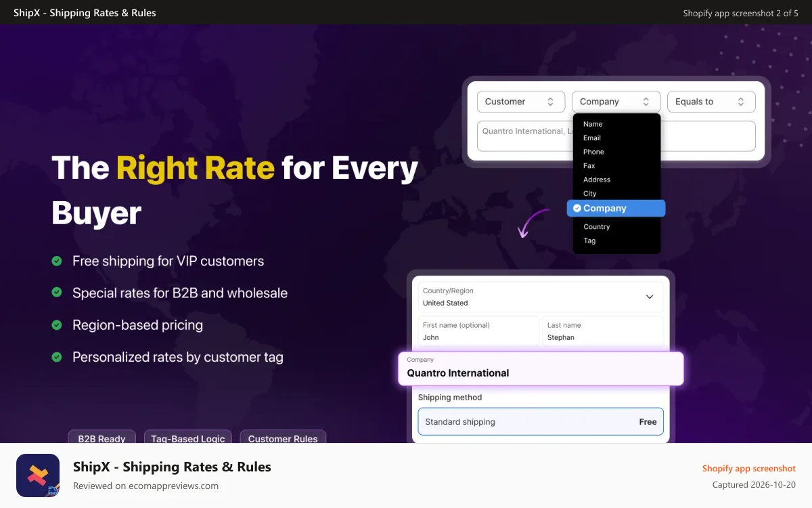The width and height of the screenshot is (812, 508).
Task: Click ShipX title in top header bar
Action: point(85,12)
